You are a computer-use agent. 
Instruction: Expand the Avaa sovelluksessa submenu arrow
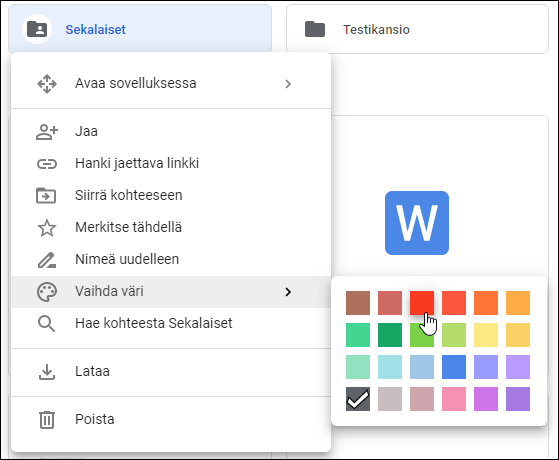pyautogui.click(x=288, y=84)
